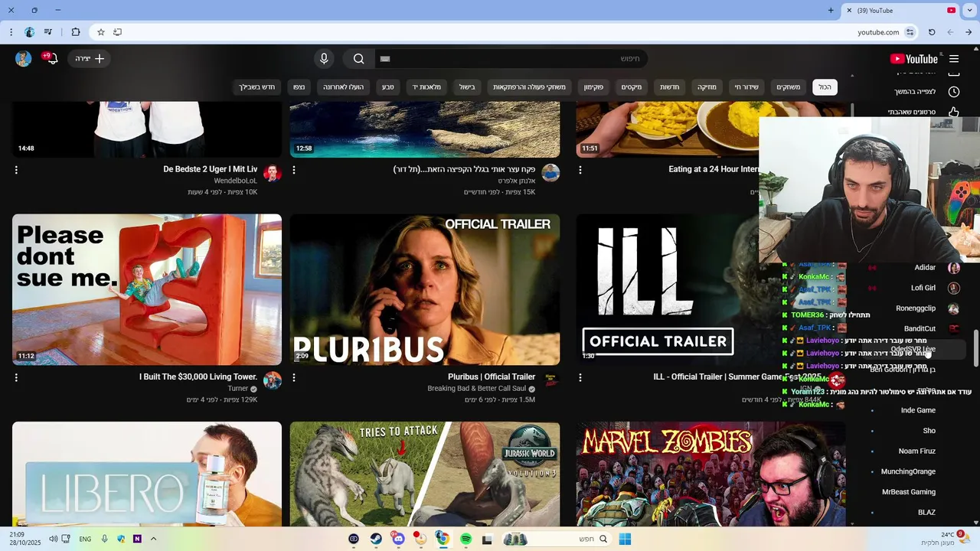Open the browser profile avatar
Image resolution: width=980 pixels, height=551 pixels.
point(29,32)
